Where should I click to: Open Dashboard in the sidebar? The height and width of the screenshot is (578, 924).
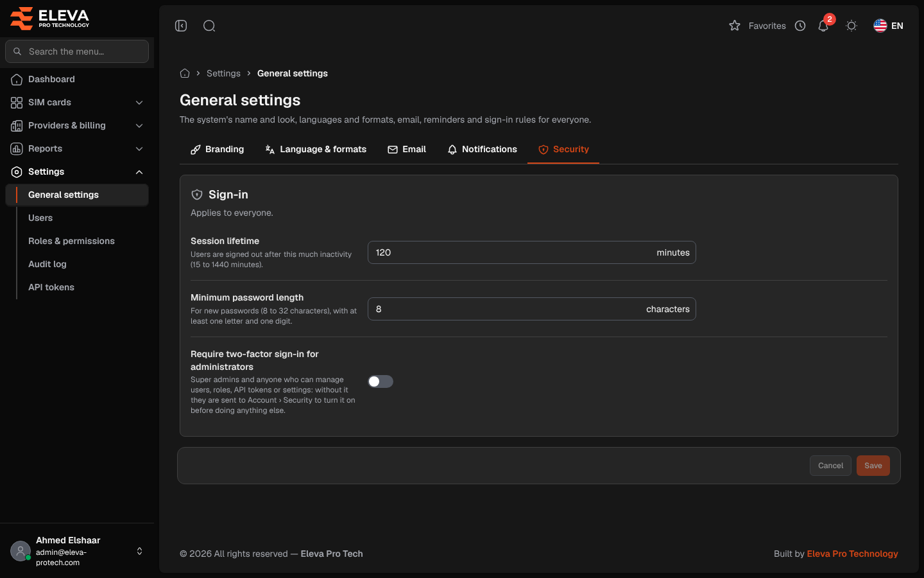pyautogui.click(x=77, y=79)
